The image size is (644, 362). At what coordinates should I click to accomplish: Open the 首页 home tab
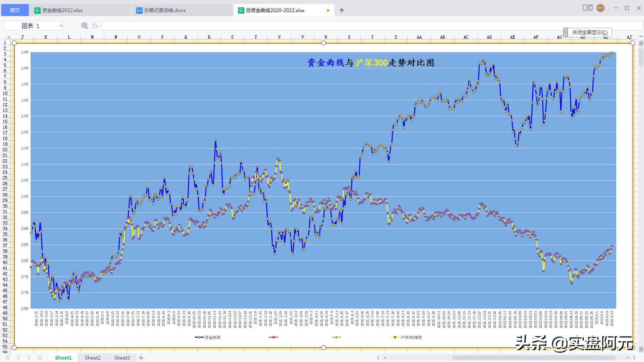click(x=15, y=10)
